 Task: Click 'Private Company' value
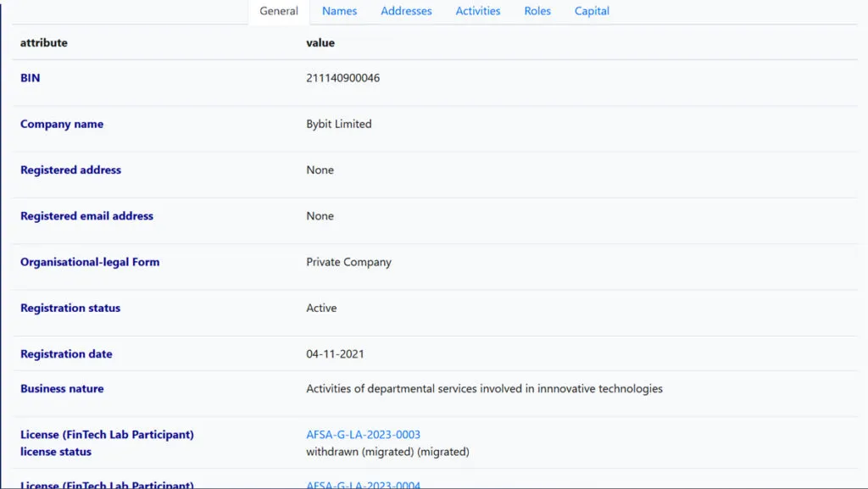point(348,262)
